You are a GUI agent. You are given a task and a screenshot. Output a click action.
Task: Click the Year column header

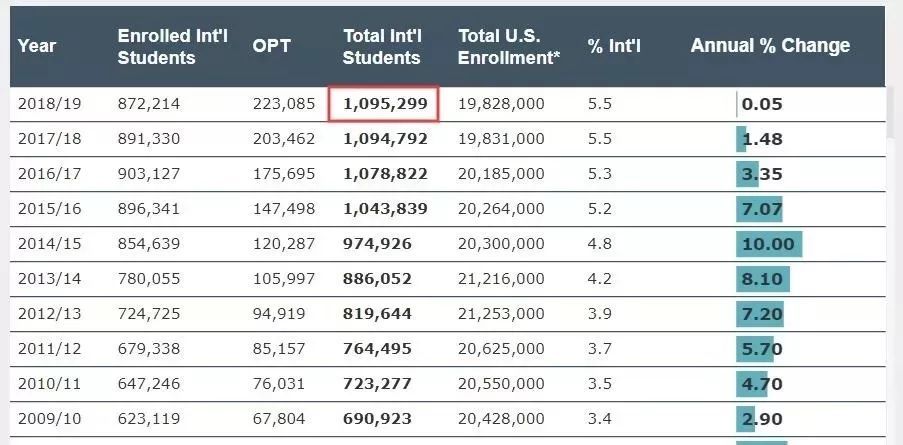[x=37, y=46]
